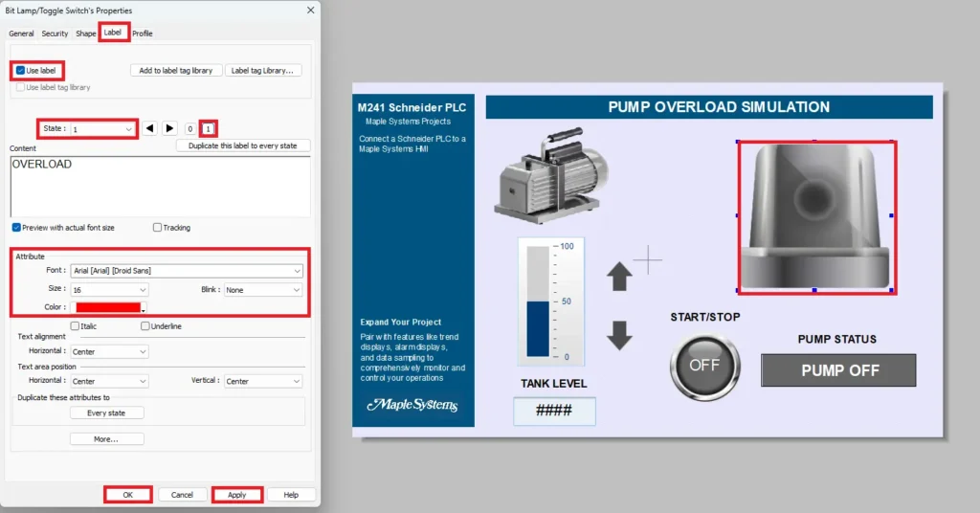980x513 pixels.
Task: Click the More... button
Action: pos(106,439)
